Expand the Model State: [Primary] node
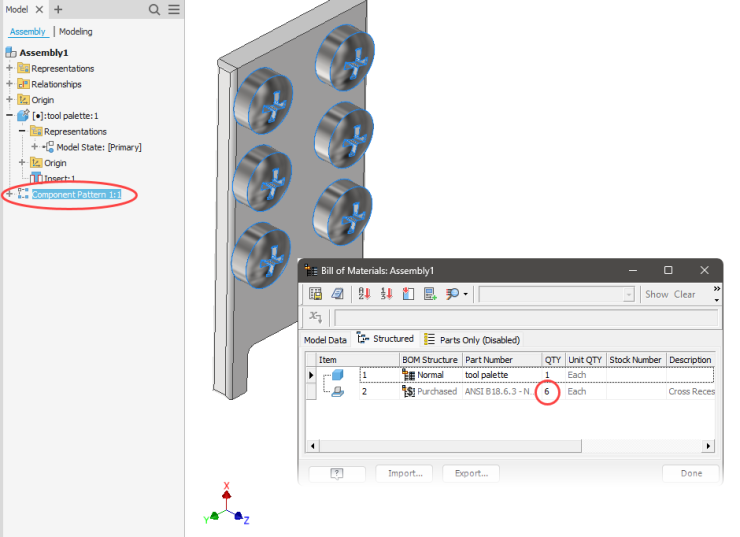The width and height of the screenshot is (740, 537). pyautogui.click(x=34, y=147)
